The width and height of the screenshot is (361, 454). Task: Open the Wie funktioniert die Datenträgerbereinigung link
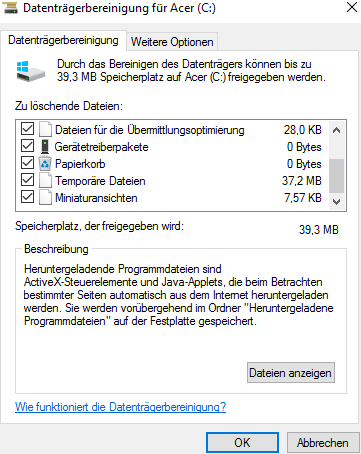[120, 407]
